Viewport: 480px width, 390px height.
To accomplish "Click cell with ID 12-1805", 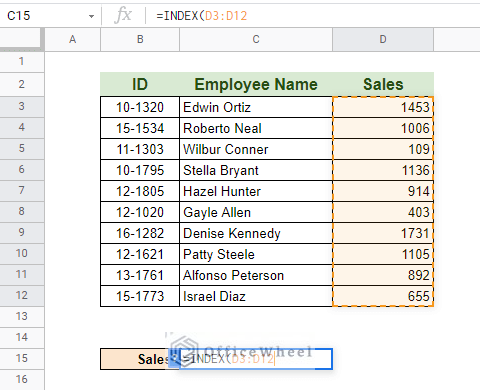I will [140, 191].
